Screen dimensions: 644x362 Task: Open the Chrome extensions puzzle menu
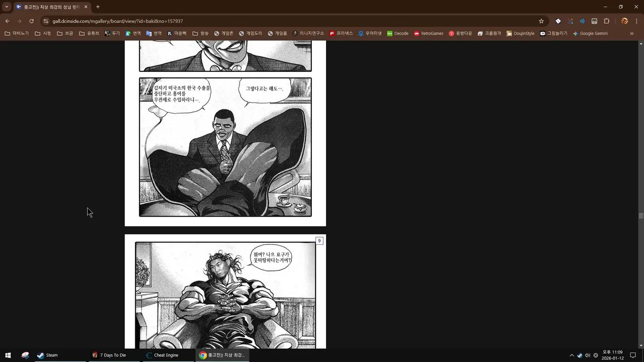(606, 21)
